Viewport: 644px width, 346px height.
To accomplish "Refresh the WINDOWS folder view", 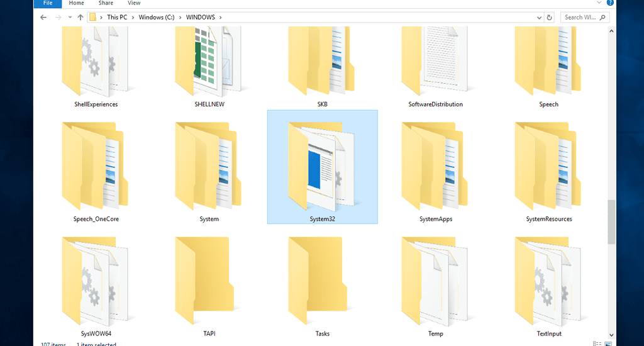I will tap(549, 18).
